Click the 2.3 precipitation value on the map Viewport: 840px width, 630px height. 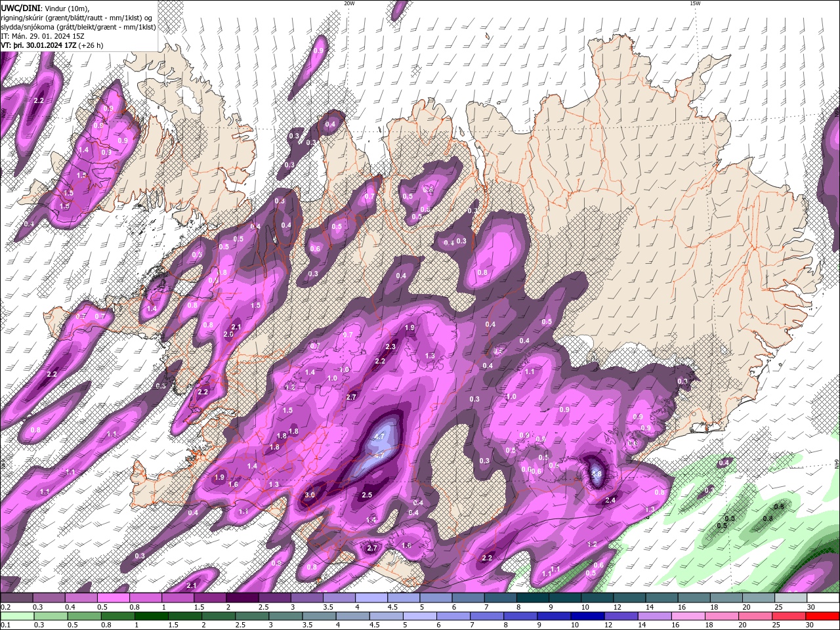point(390,346)
